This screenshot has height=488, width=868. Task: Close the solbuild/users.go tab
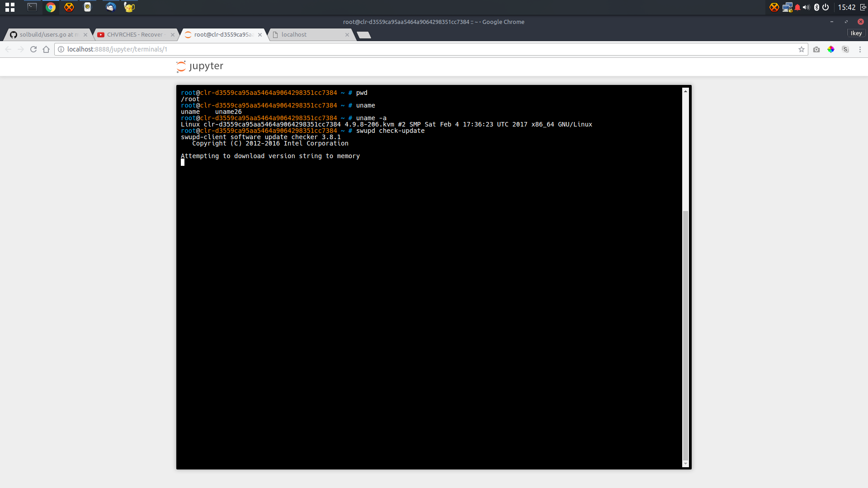click(x=85, y=35)
